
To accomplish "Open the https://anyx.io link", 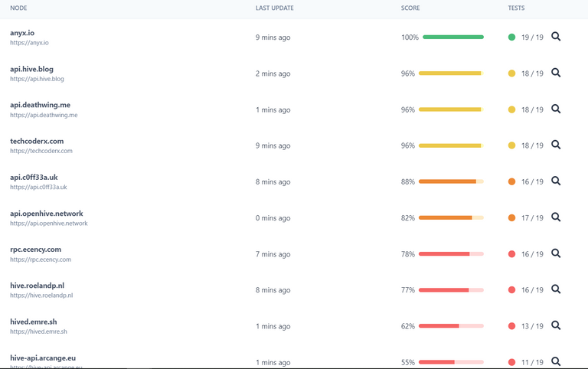I will pos(29,43).
